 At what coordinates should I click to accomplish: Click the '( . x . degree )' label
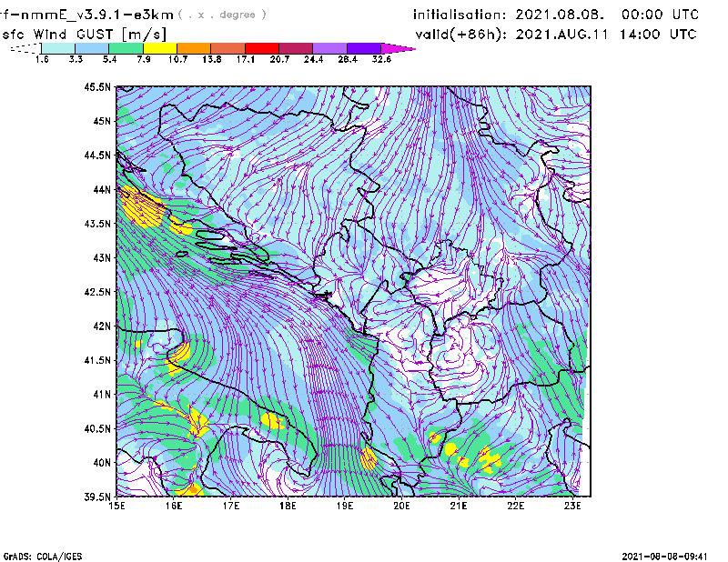pyautogui.click(x=222, y=15)
